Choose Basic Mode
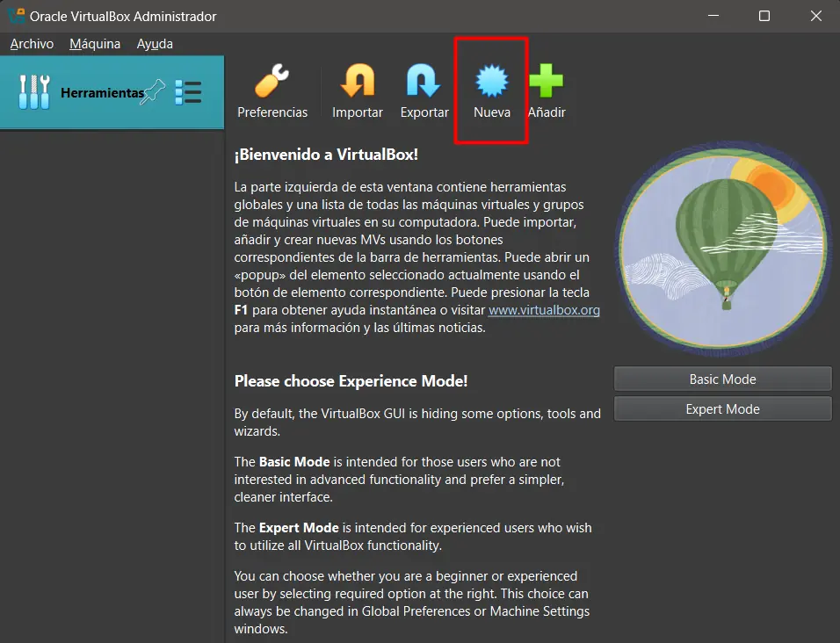Screen dimensions: 840x643 point(722,379)
